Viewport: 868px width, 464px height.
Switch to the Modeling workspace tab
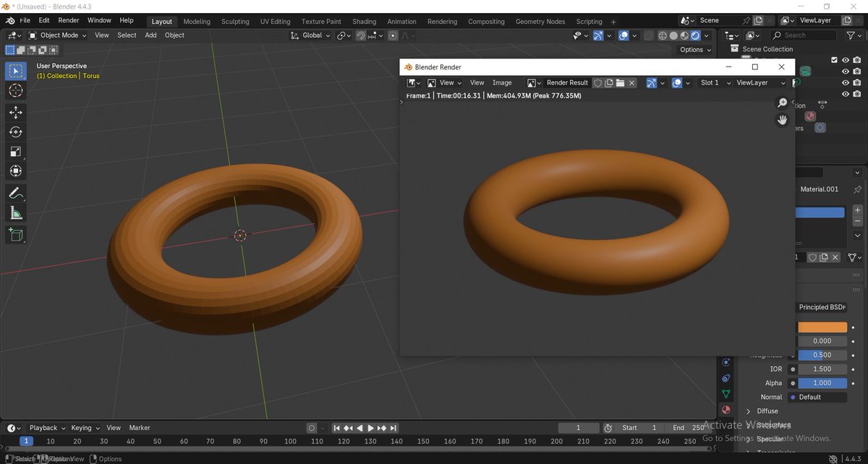click(x=196, y=22)
